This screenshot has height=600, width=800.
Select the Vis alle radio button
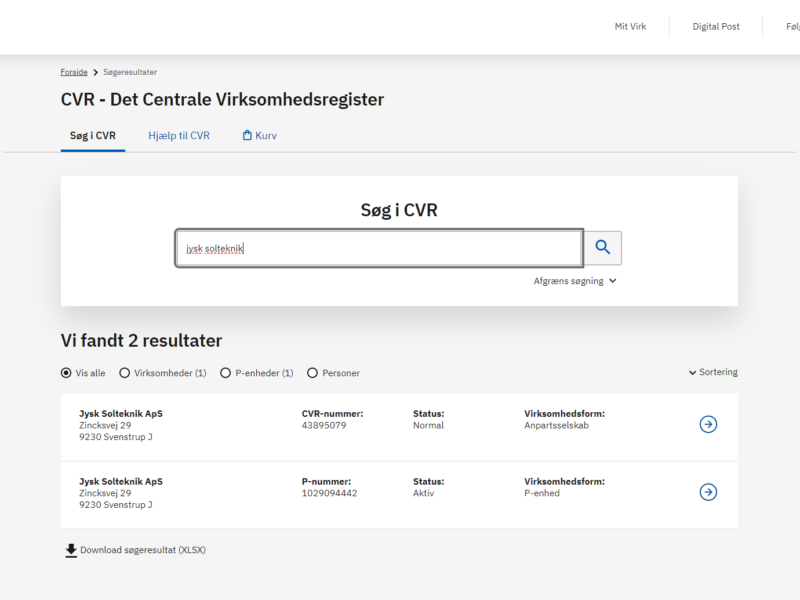pyautogui.click(x=66, y=373)
